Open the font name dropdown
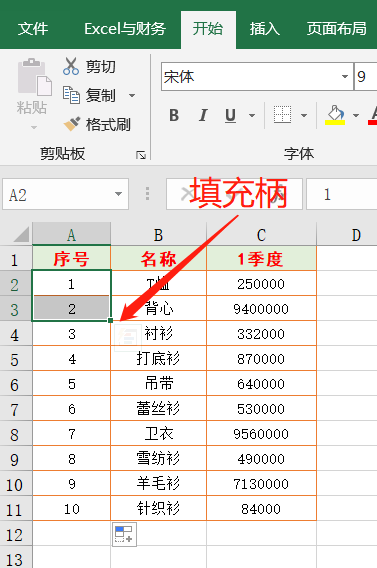 click(345, 76)
